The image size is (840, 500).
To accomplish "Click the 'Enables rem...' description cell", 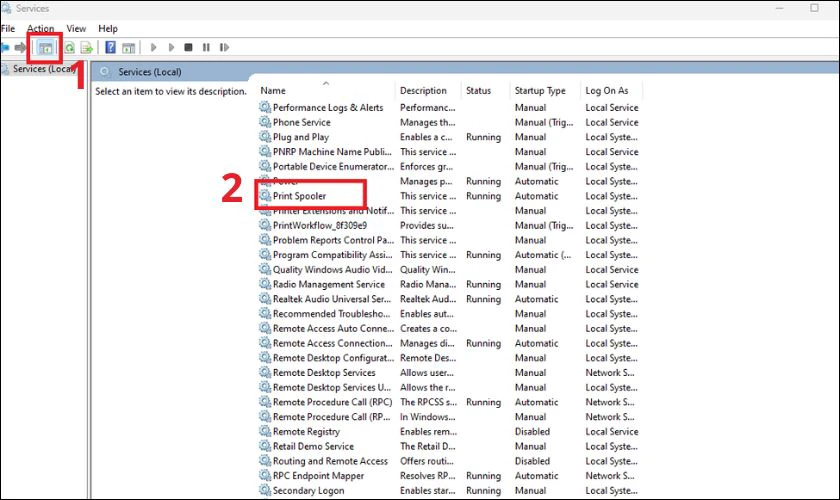I will click(x=428, y=431).
